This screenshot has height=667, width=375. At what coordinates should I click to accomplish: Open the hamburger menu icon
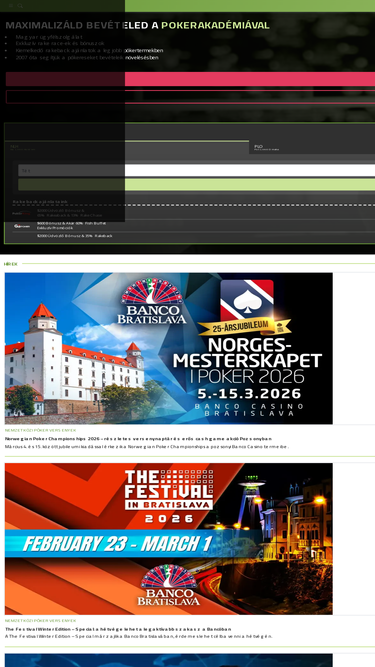coord(11,6)
